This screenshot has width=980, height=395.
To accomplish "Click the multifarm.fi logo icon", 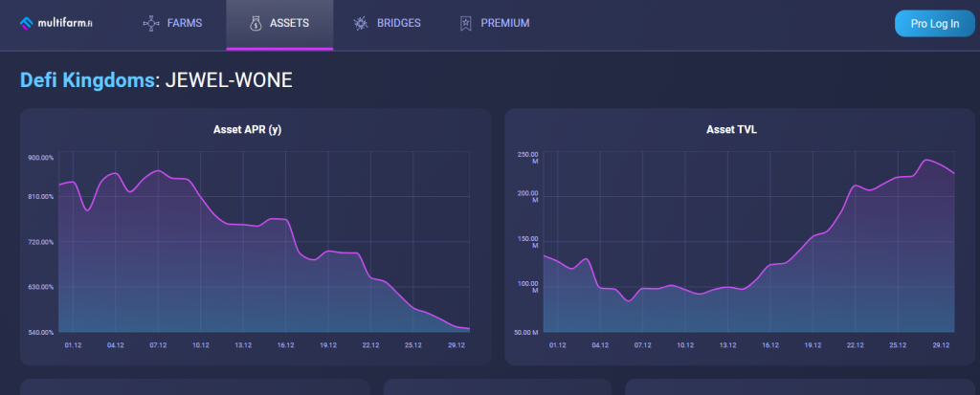I will tap(27, 24).
